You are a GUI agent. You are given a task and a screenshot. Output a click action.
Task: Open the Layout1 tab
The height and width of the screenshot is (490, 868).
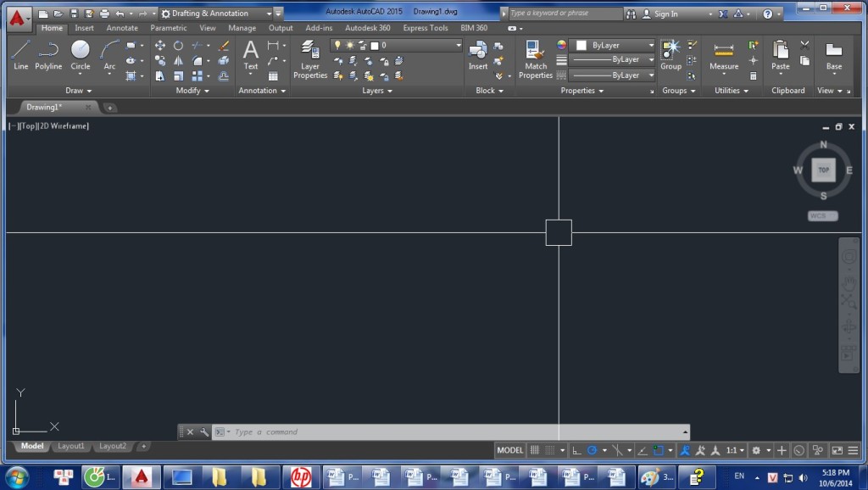point(71,446)
